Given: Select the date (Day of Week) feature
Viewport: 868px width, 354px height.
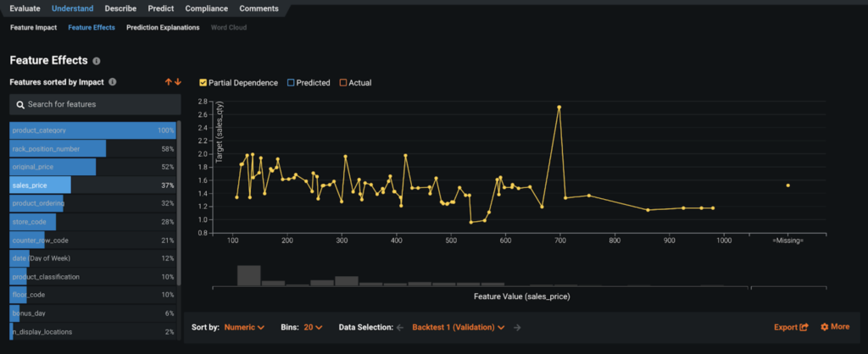Looking at the screenshot, I should click(x=92, y=258).
